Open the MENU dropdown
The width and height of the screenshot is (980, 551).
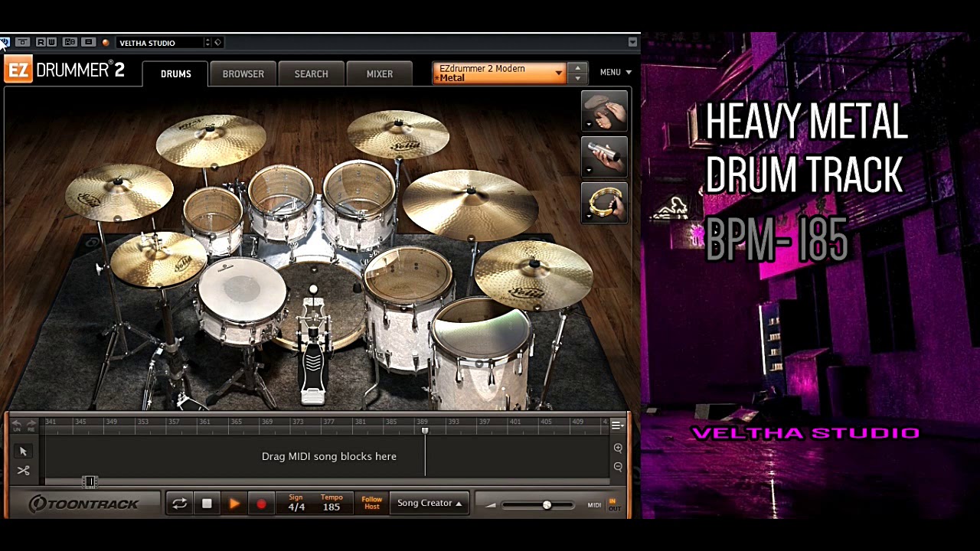(x=616, y=72)
